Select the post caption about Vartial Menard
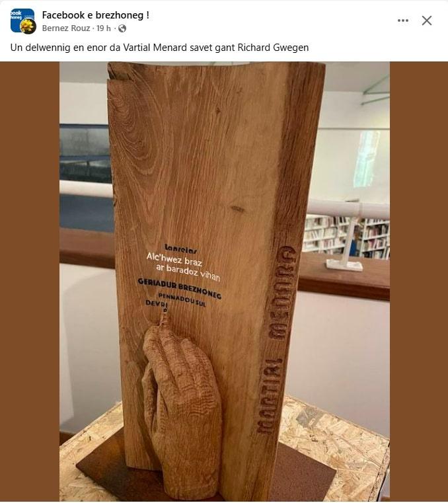 point(159,48)
